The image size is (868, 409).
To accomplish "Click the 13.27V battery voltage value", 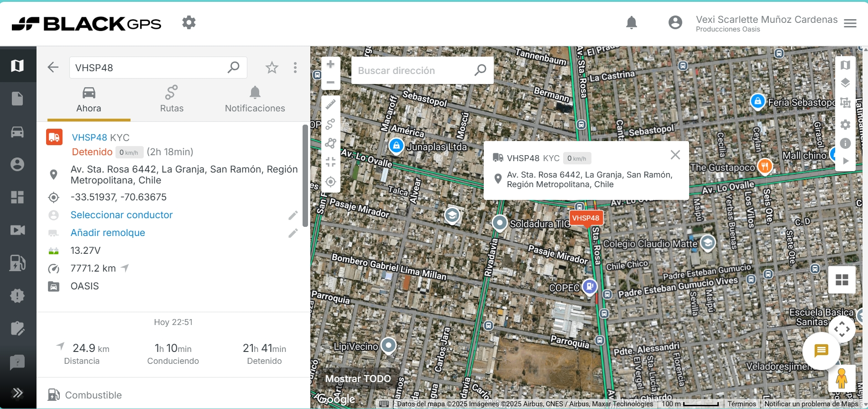I will pos(85,251).
